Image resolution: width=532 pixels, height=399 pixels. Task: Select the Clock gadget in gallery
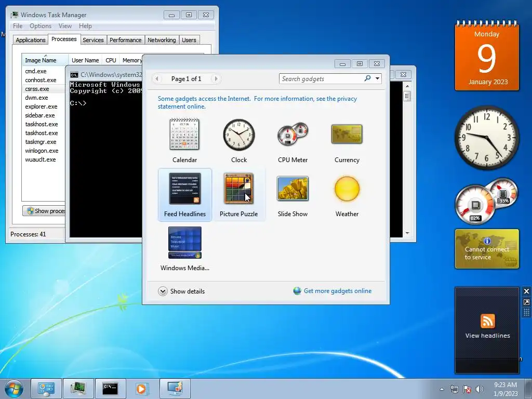pyautogui.click(x=239, y=135)
